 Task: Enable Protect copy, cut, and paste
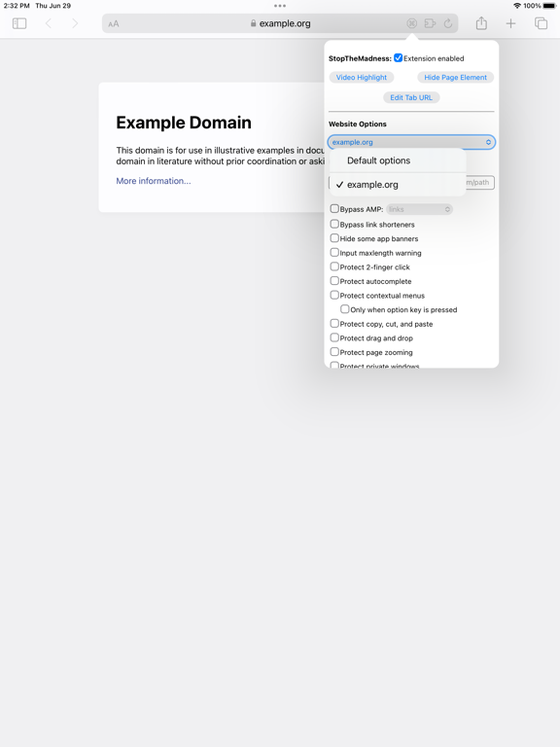334,324
